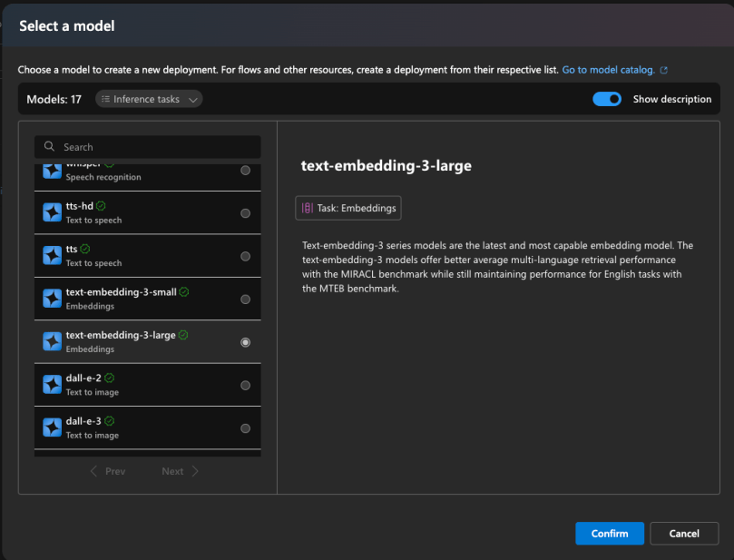The height and width of the screenshot is (560, 734).
Task: Click the search magnifier icon
Action: [x=49, y=146]
